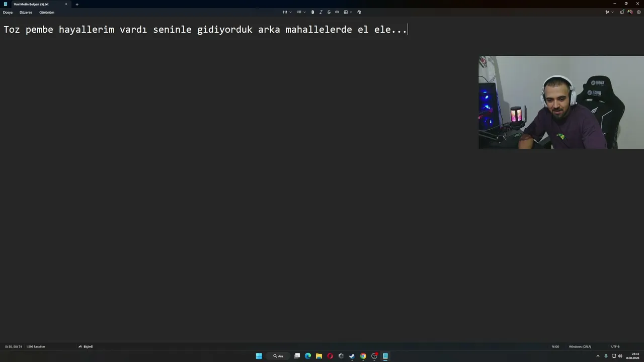Open network settings tray icon
The image size is (644, 362).
tap(613, 356)
